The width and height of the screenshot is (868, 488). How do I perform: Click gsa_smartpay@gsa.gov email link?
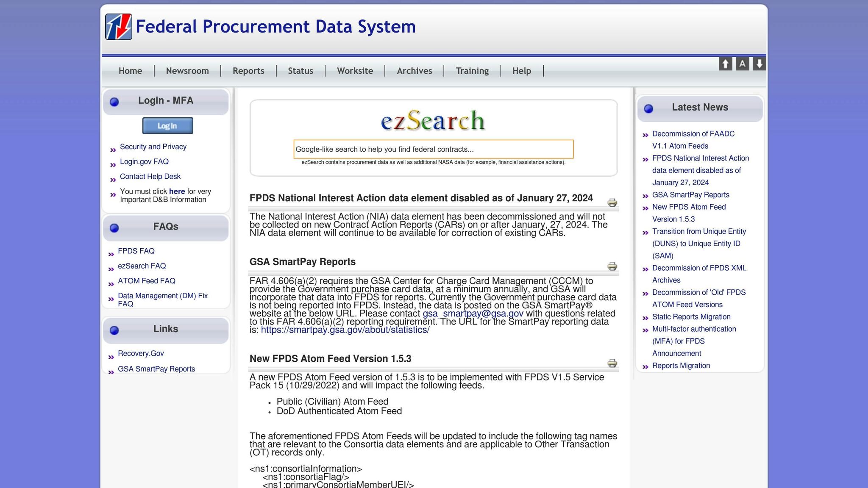pos(473,313)
